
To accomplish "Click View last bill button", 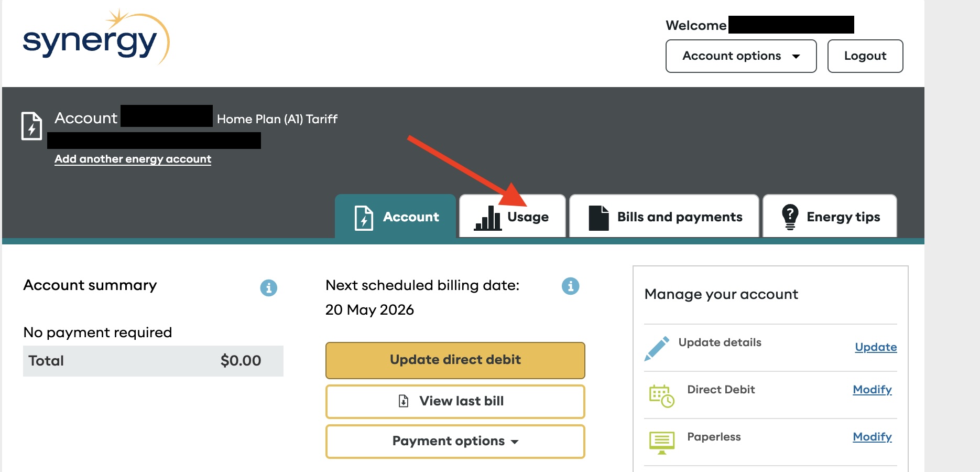I will [x=455, y=402].
